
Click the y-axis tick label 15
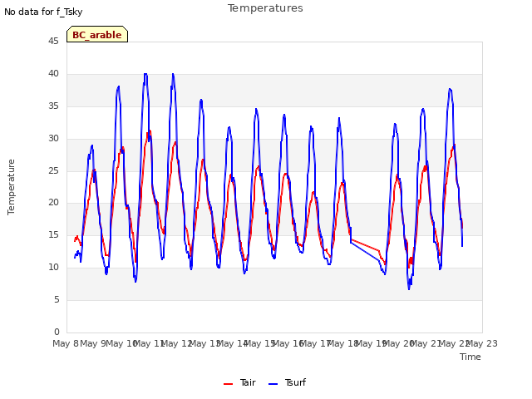53,234
